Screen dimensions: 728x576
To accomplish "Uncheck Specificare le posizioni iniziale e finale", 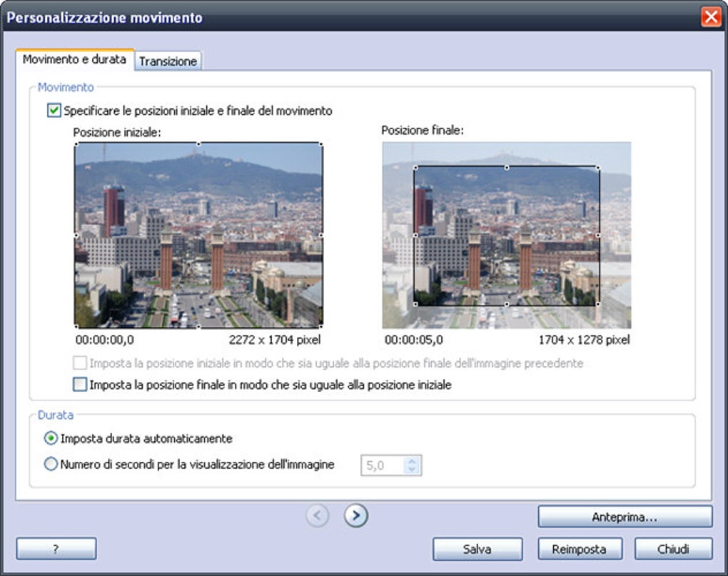I will tap(54, 111).
